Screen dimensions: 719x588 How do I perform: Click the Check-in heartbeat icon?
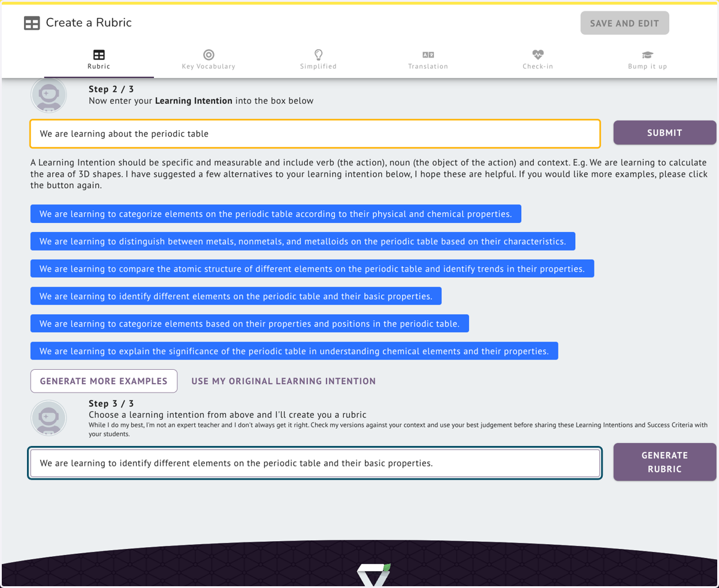(x=537, y=55)
